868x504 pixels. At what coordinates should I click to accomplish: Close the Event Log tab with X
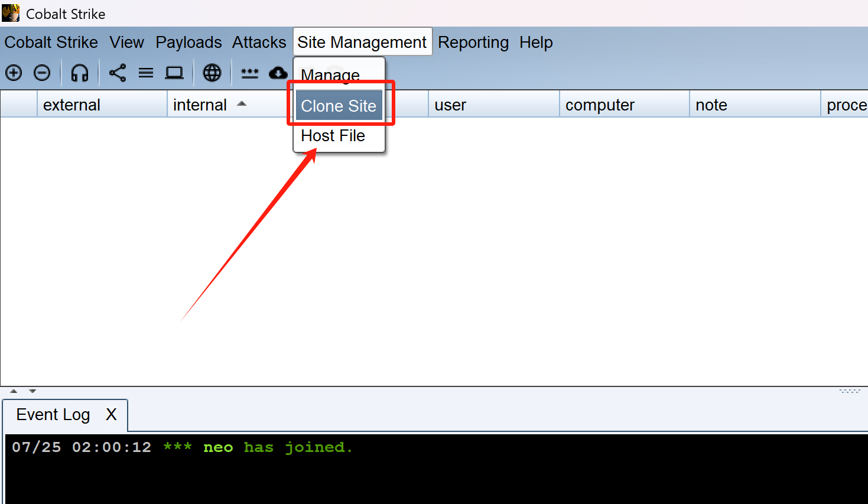pos(111,415)
